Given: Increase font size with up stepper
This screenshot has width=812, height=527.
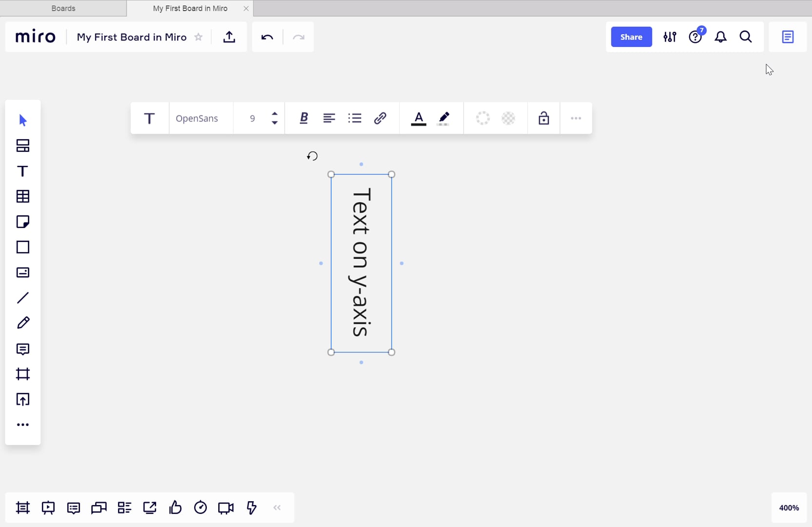Looking at the screenshot, I should point(275,114).
